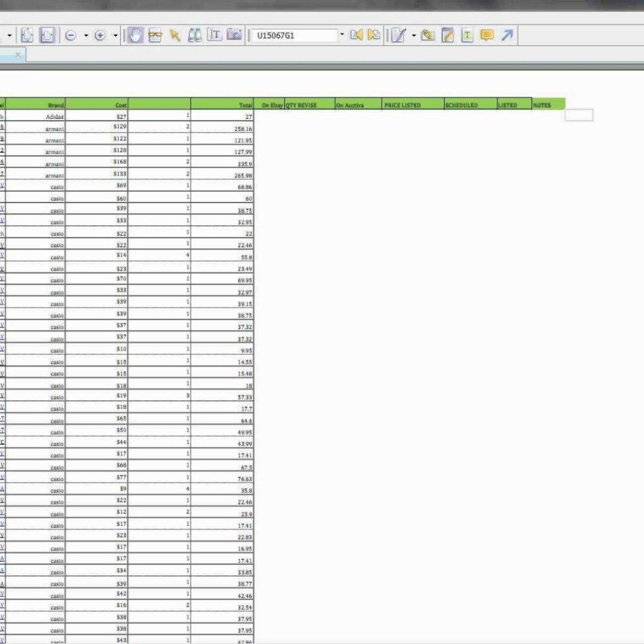Open the sticky note comment tool
The height and width of the screenshot is (644, 644).
484,35
